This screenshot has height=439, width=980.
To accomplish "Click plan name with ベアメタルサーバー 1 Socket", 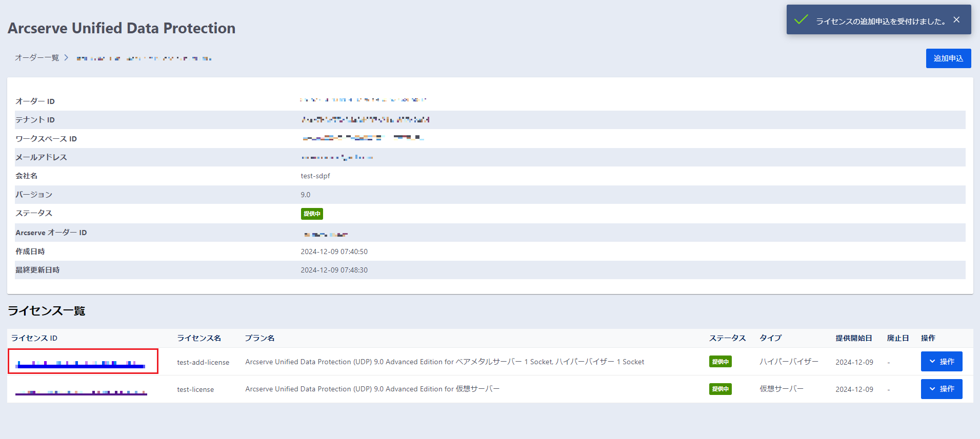I will [x=445, y=362].
